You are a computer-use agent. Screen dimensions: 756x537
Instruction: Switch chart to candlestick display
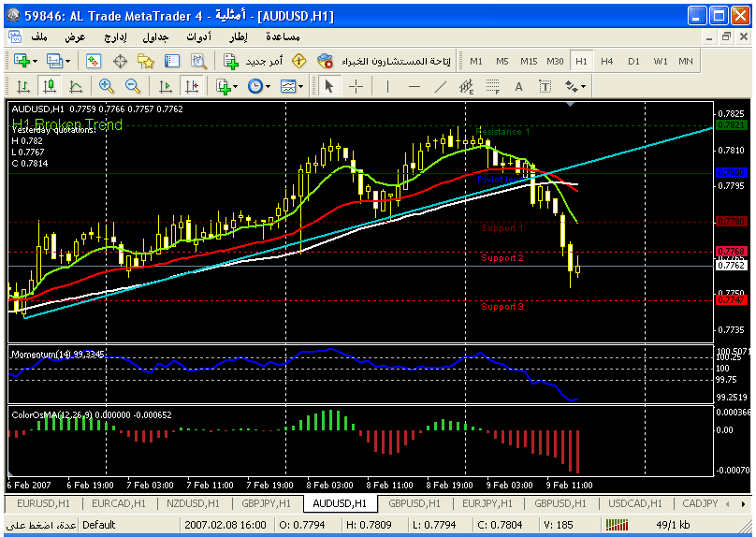click(x=50, y=86)
